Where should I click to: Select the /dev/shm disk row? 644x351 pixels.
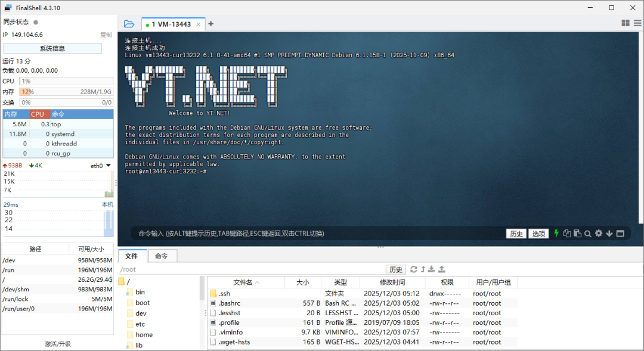[x=57, y=290]
